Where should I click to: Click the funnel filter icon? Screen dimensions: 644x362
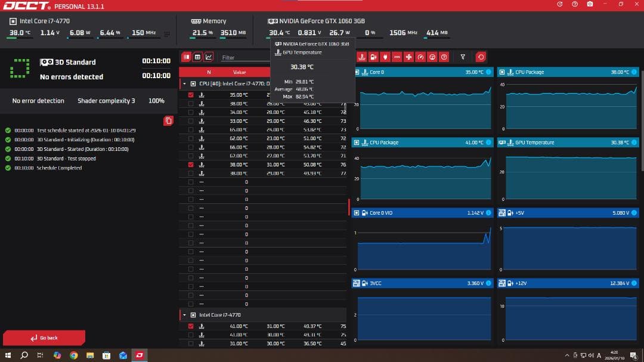[x=463, y=57]
